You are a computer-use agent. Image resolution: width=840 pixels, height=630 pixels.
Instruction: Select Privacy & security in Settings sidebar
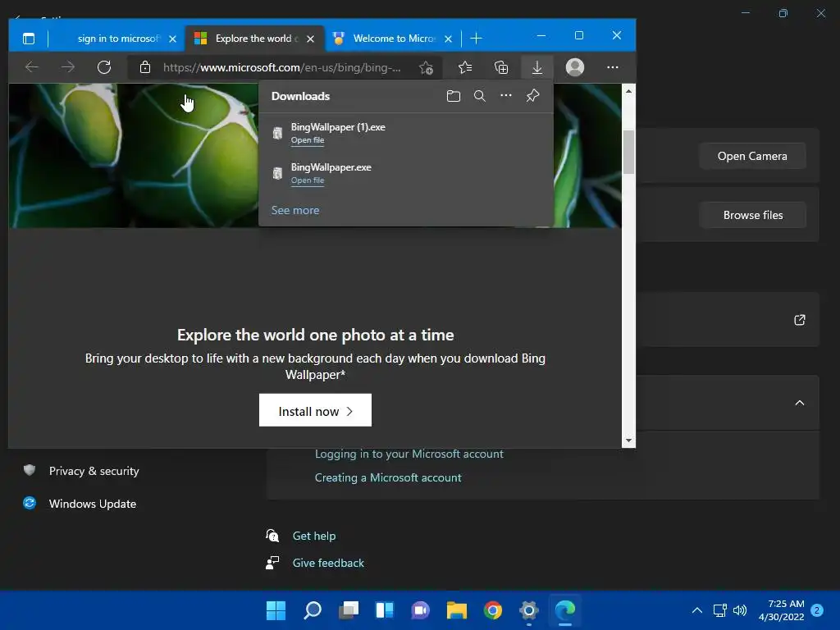(94, 471)
